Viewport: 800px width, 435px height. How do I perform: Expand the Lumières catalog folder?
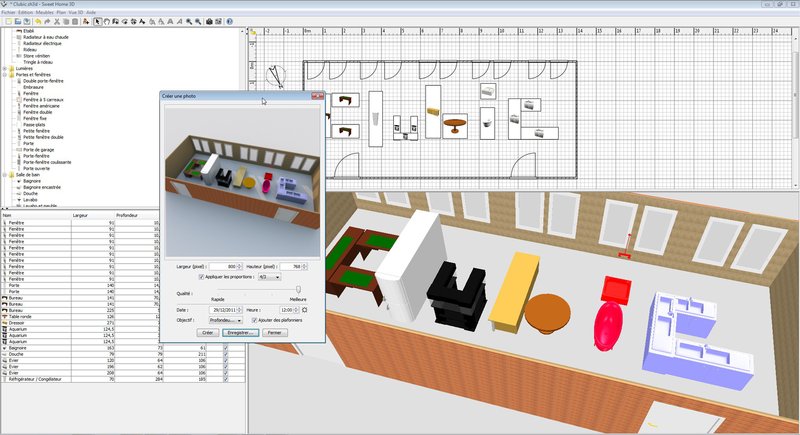pos(5,68)
